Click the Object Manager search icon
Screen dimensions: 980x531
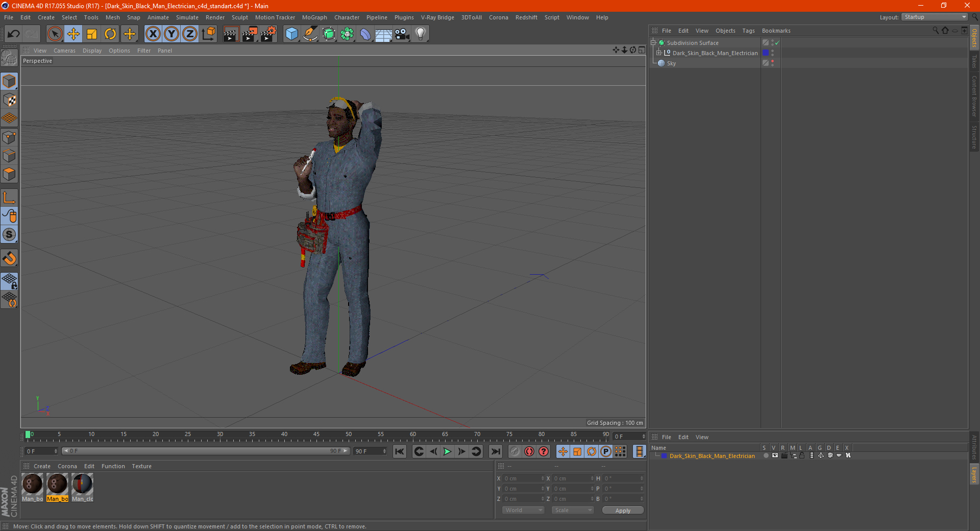935,31
